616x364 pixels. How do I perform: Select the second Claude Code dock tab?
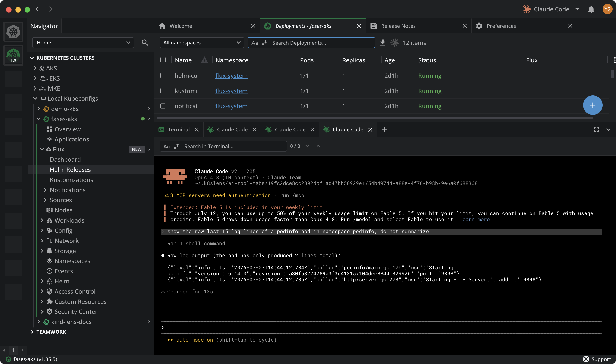pos(290,129)
